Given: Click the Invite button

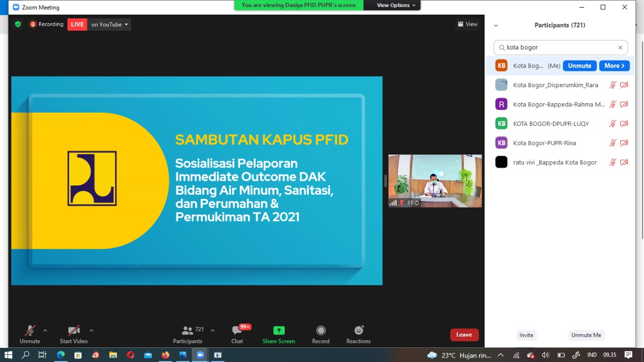Looking at the screenshot, I should [526, 335].
